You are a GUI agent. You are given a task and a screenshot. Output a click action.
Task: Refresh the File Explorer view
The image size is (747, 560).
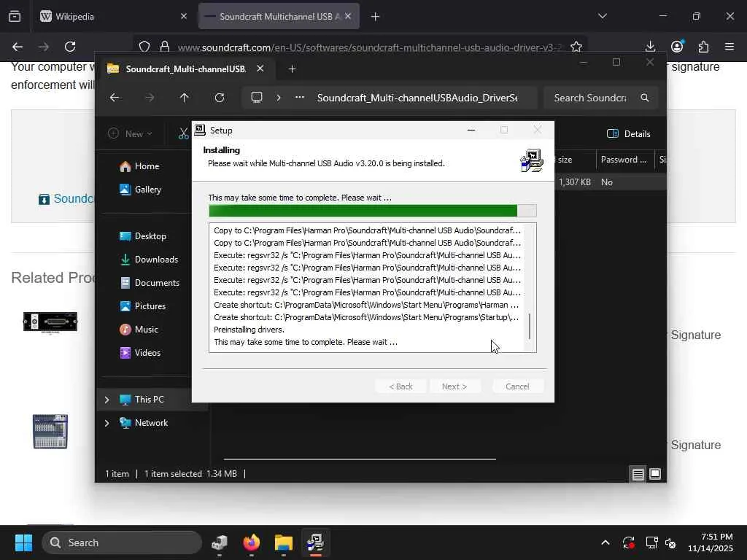(219, 98)
